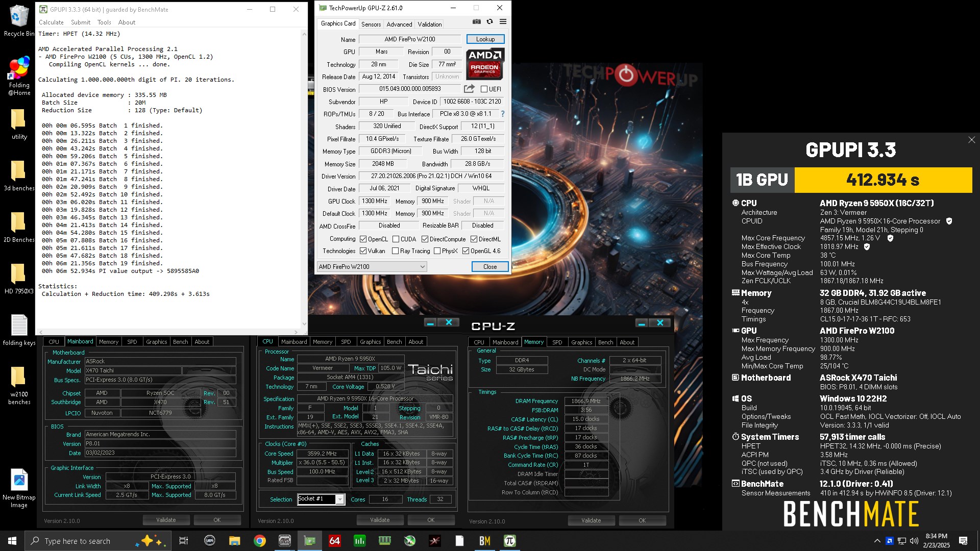Close the BenchMate result panel with X
Image resolution: width=980 pixels, height=551 pixels.
point(971,140)
